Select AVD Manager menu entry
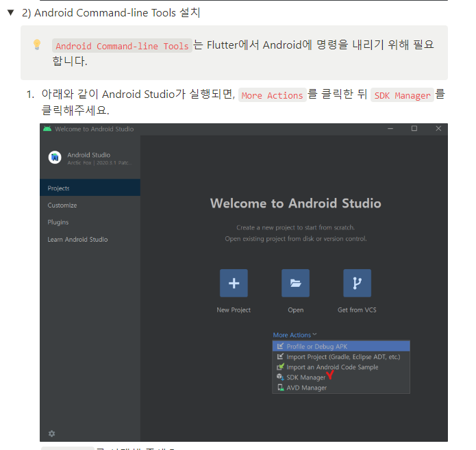This screenshot has height=450, width=476. click(x=341, y=388)
